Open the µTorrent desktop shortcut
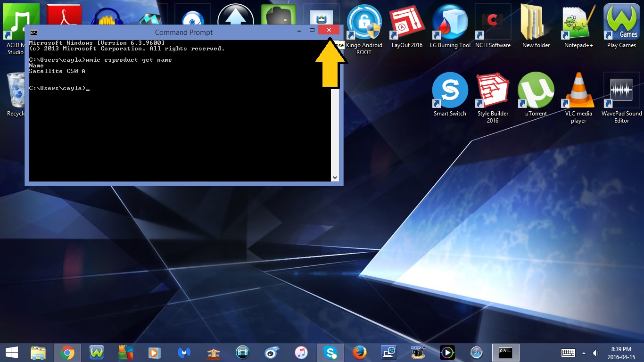 pyautogui.click(x=536, y=95)
